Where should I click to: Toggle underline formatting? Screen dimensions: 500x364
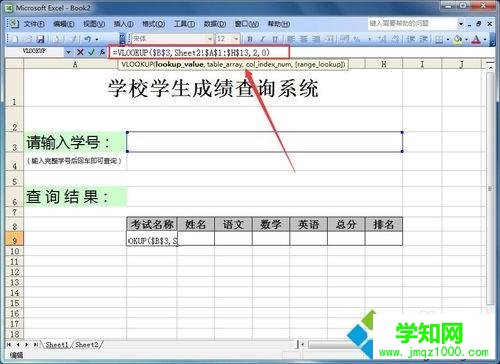pyautogui.click(x=275, y=39)
